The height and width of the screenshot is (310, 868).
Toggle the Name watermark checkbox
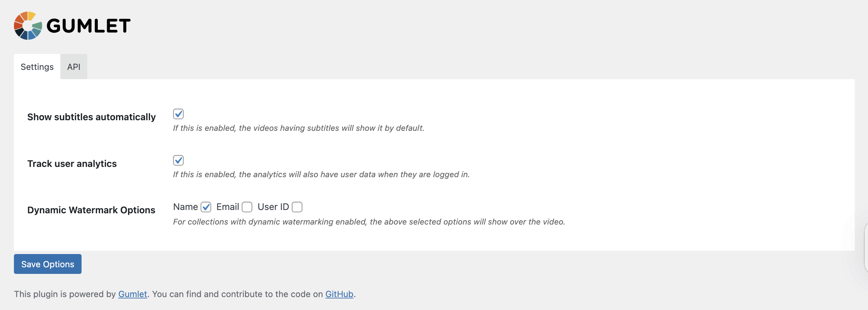point(206,207)
